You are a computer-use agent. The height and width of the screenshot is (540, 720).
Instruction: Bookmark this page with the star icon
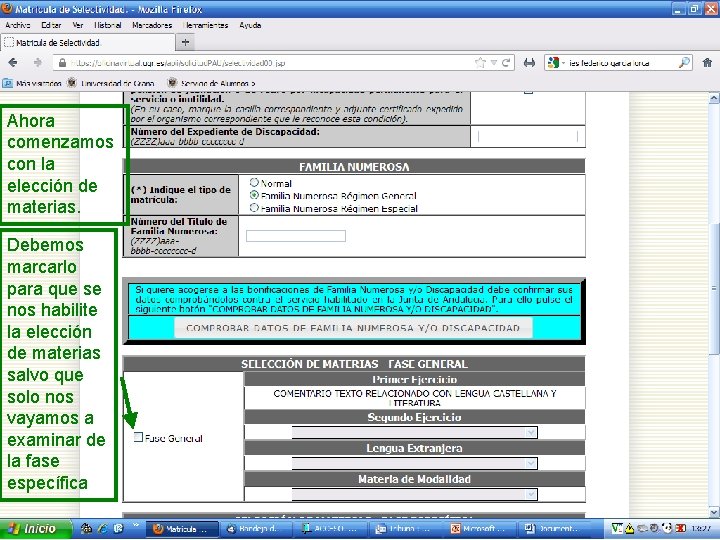click(x=480, y=62)
